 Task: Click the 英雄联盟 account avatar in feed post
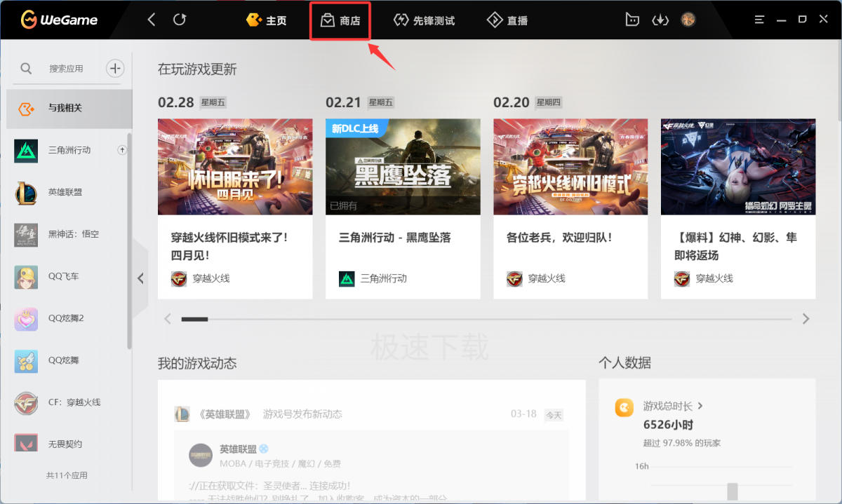coord(201,455)
